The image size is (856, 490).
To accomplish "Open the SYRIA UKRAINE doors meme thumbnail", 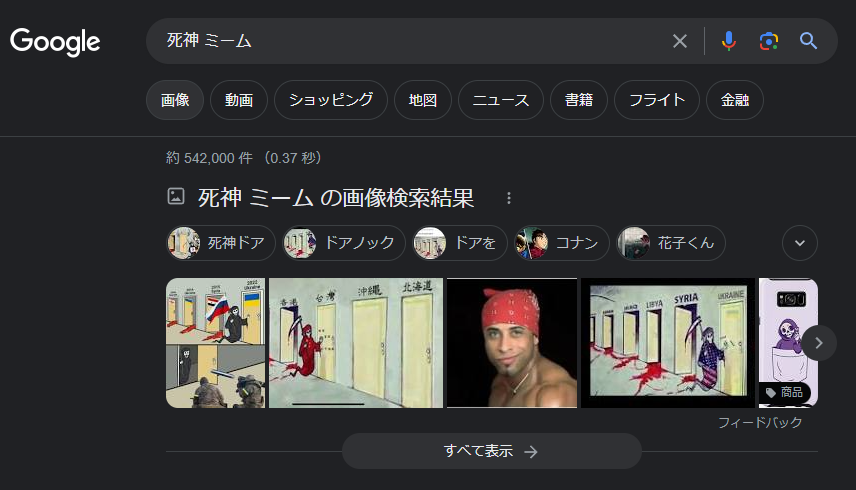I will pos(668,343).
